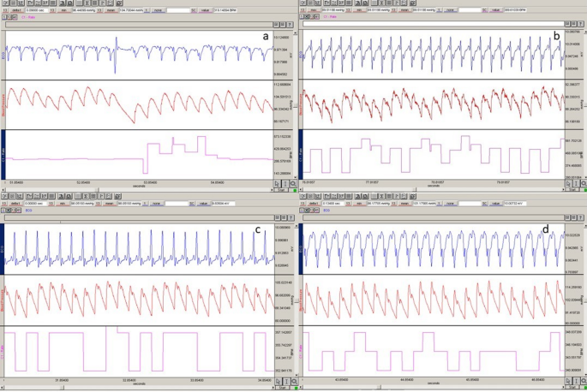Image resolution: width=587 pixels, height=392 pixels.
Task: Open the 'mean' measurement menu in panel a
Action: (111, 10)
